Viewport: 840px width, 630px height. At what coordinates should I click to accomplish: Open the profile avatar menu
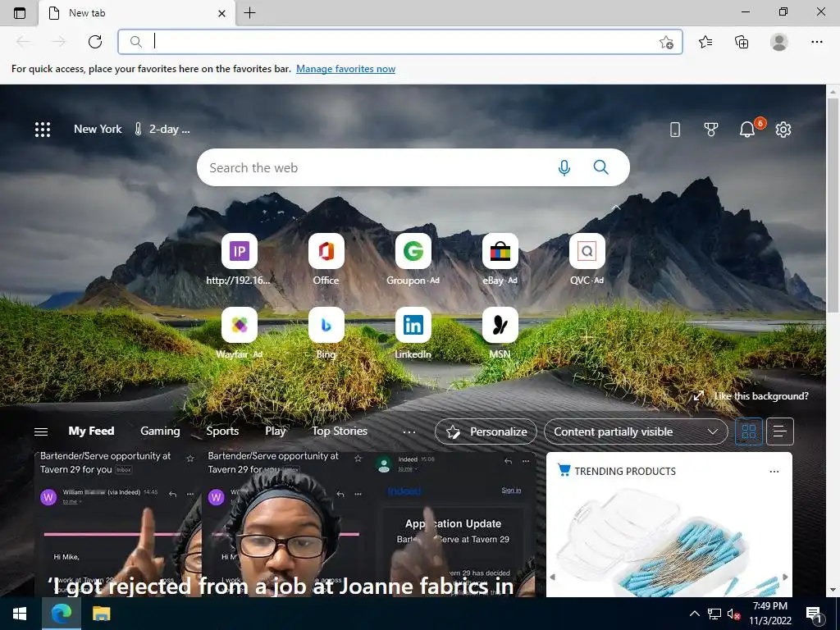[x=779, y=42]
